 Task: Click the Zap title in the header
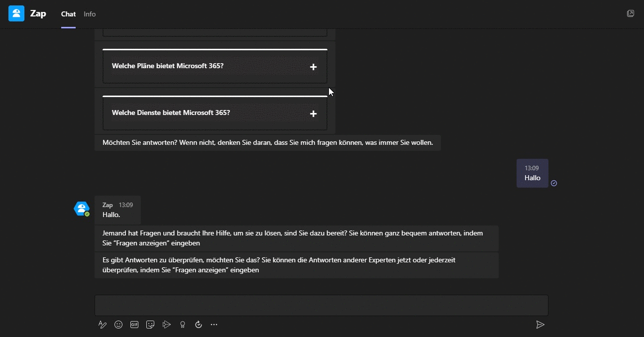(x=38, y=13)
